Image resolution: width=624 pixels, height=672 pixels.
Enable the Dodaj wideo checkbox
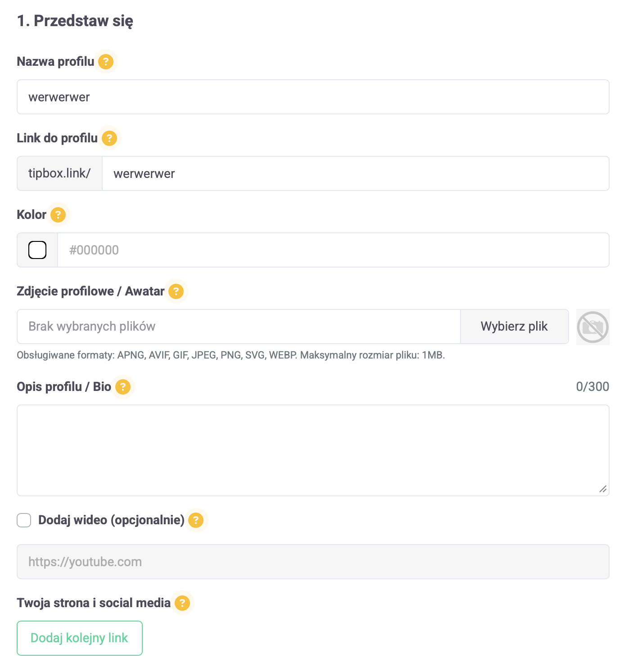[x=24, y=520]
